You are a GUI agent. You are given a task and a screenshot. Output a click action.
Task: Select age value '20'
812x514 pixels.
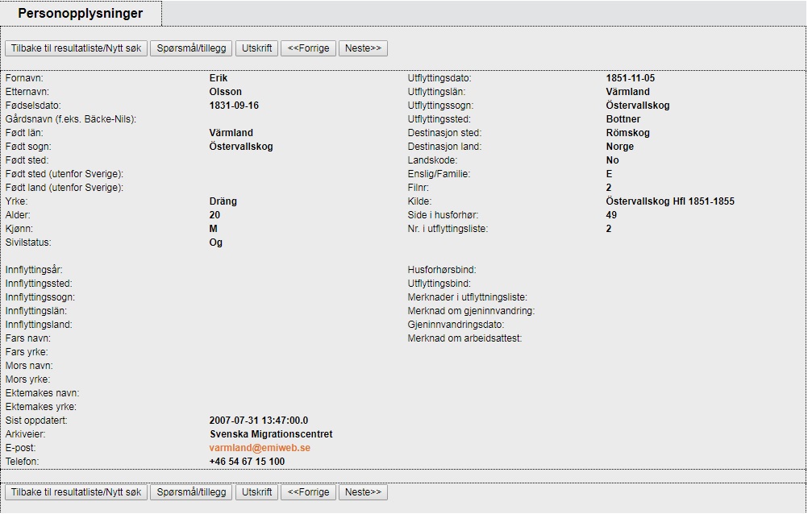pyautogui.click(x=214, y=215)
